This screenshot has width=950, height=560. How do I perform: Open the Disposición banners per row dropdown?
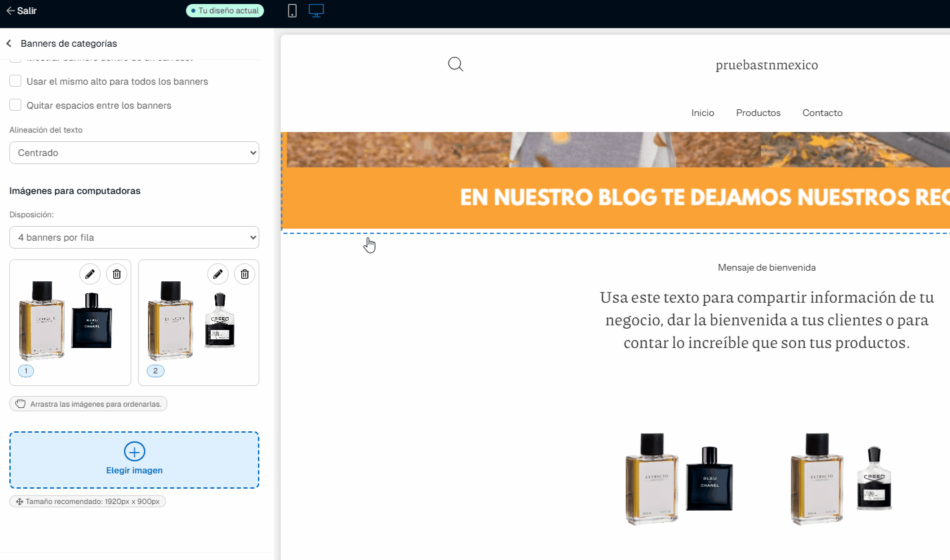click(134, 237)
